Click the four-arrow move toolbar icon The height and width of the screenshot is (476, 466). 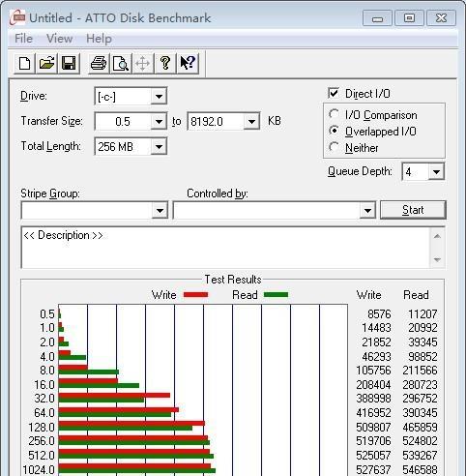(x=142, y=63)
